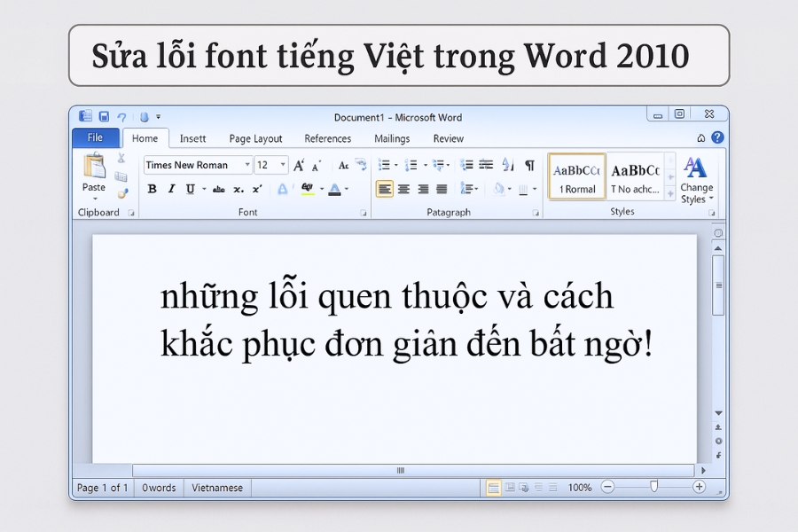Apply superscript formatting
798x532 pixels.
pos(255,189)
